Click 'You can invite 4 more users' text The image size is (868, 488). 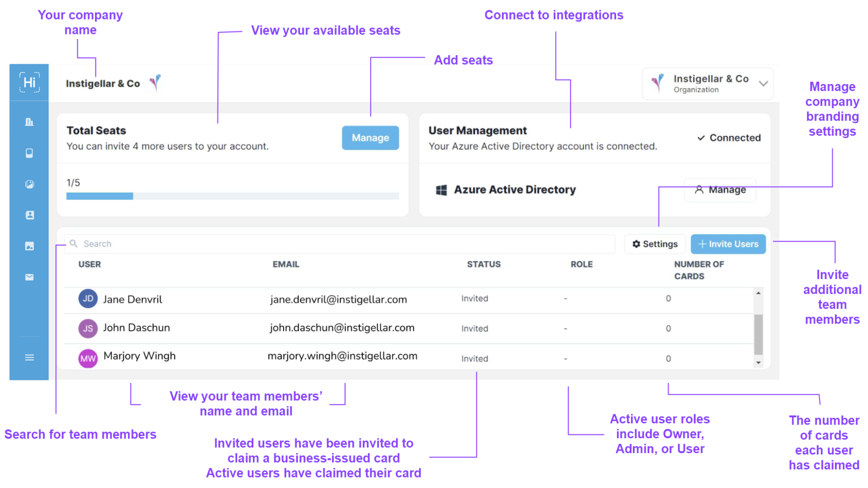[167, 147]
